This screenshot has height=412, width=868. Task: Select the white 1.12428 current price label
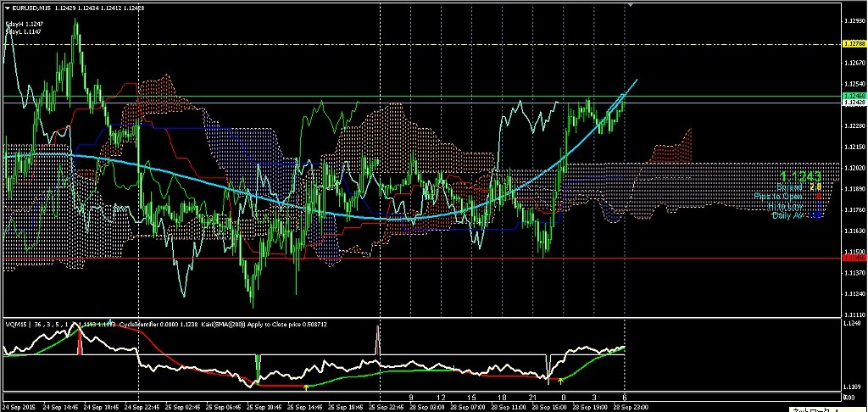[x=853, y=103]
